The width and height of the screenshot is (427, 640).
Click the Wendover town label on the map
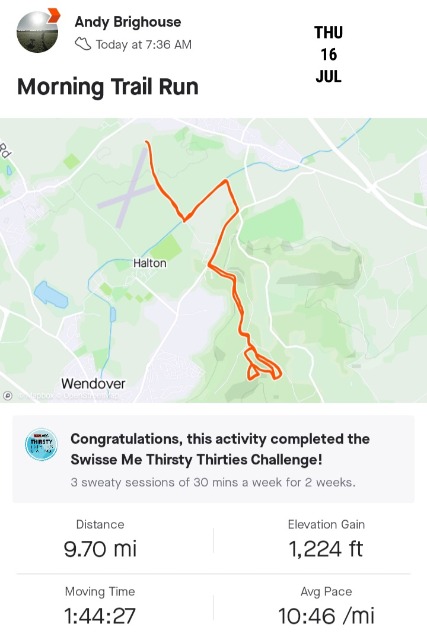(x=93, y=383)
